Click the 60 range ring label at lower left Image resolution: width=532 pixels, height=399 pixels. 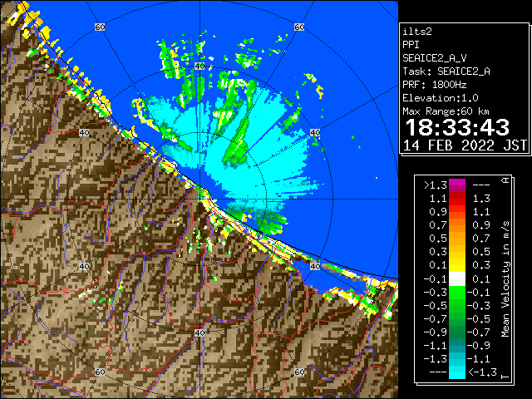100,372
